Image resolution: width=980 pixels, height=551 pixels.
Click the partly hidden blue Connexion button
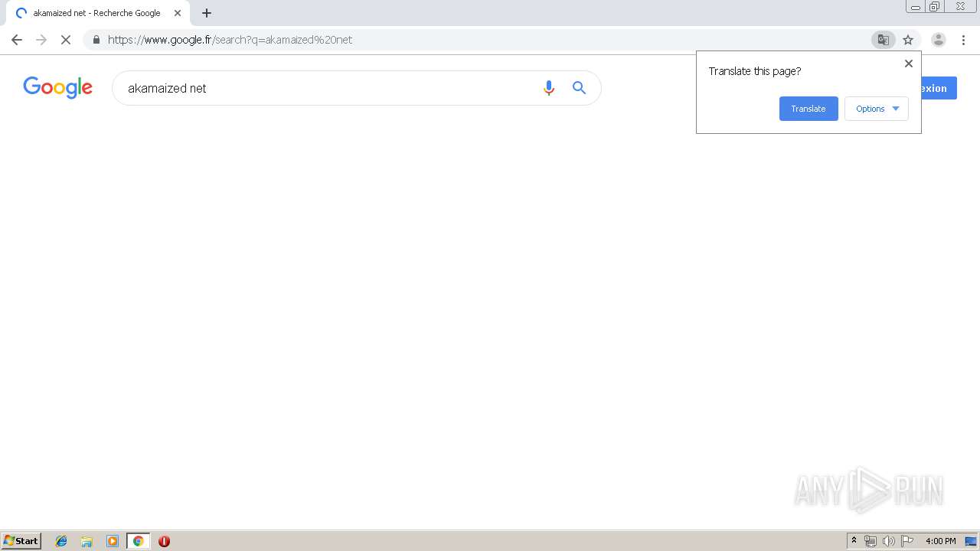pyautogui.click(x=939, y=88)
